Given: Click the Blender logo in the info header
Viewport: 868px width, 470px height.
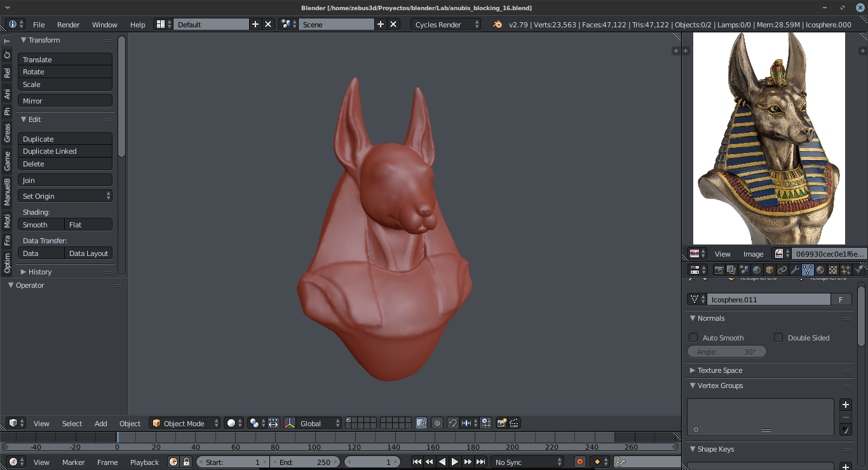Looking at the screenshot, I should (498, 25).
